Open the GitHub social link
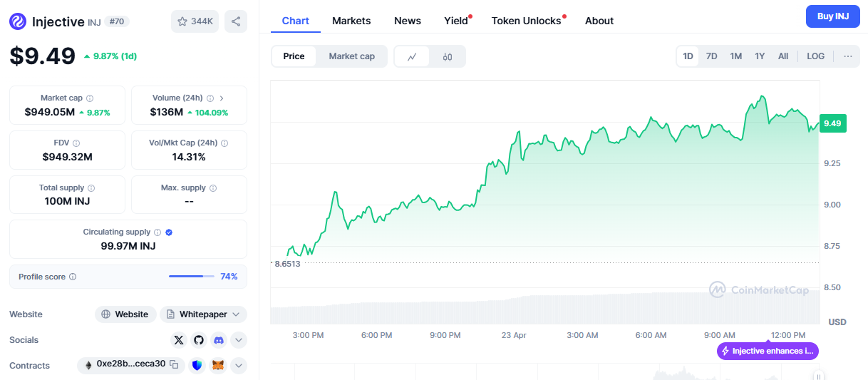 [198, 340]
